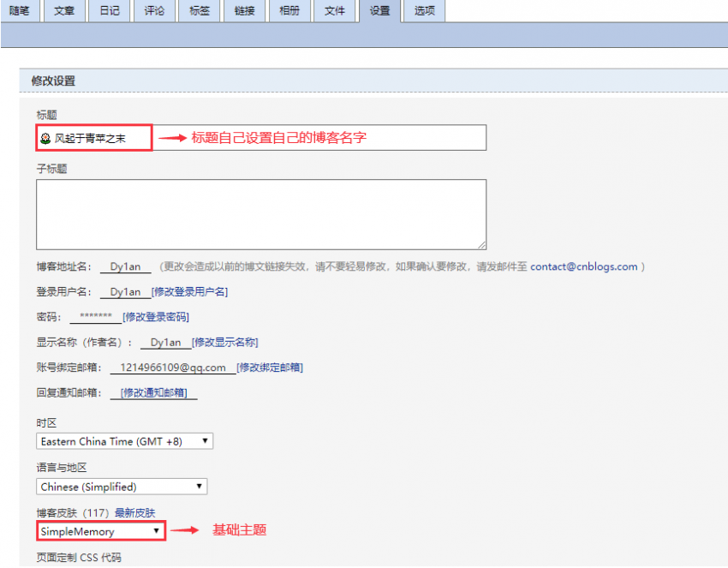Click the 修改通知邮箱 link
This screenshot has height=568, width=728.
point(158,393)
